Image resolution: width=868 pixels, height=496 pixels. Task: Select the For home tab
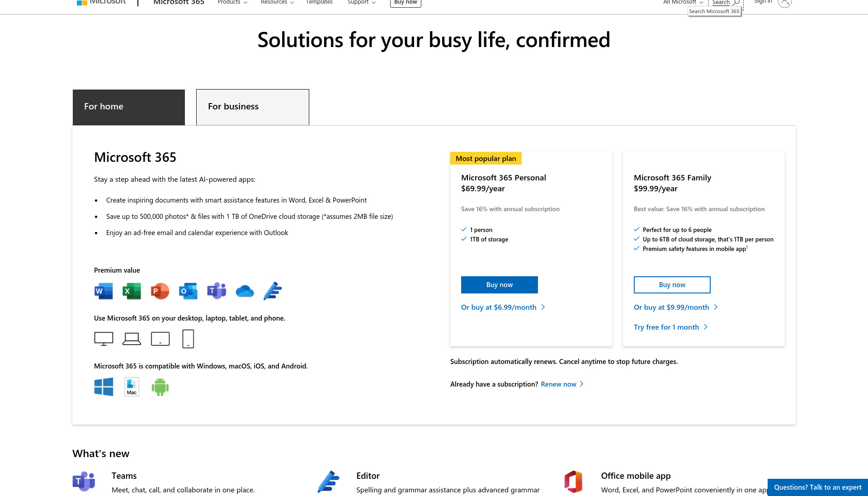(129, 107)
